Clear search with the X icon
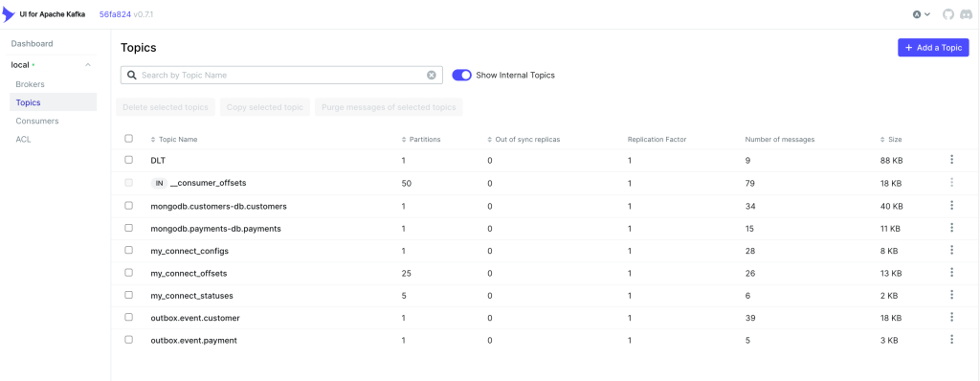The image size is (980, 381). point(432,75)
